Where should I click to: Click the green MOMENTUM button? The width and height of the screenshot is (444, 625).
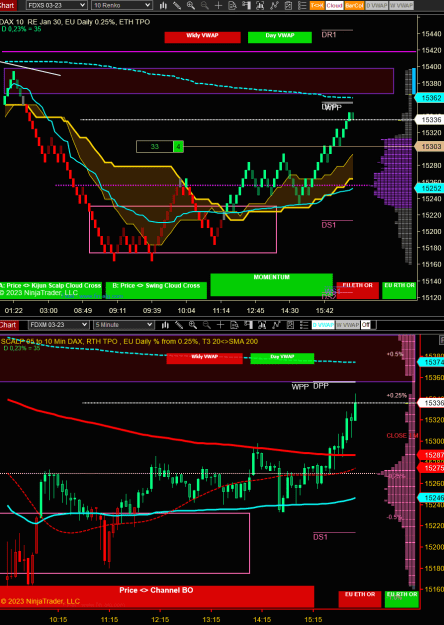pyautogui.click(x=271, y=285)
